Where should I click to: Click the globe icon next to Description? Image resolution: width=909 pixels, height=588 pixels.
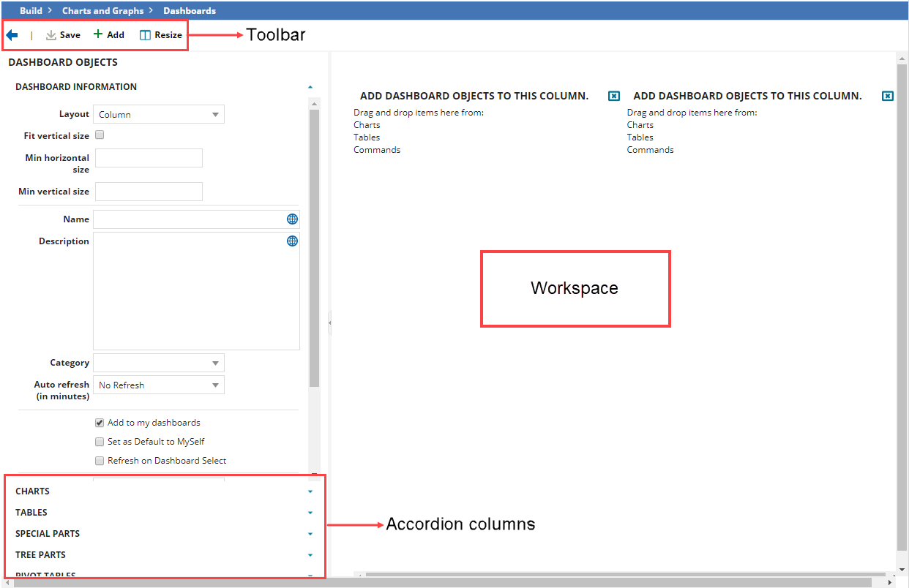click(x=292, y=241)
